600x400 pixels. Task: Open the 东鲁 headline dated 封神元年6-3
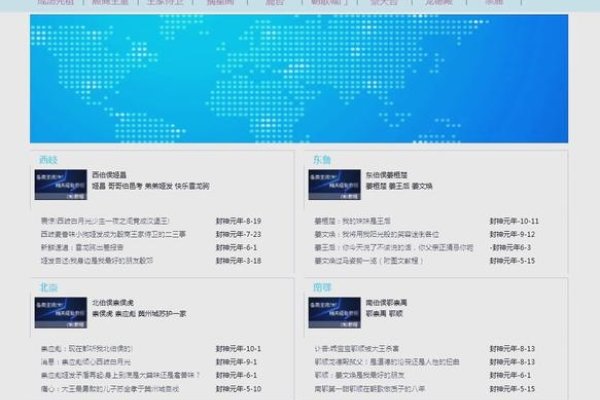pyautogui.click(x=394, y=248)
